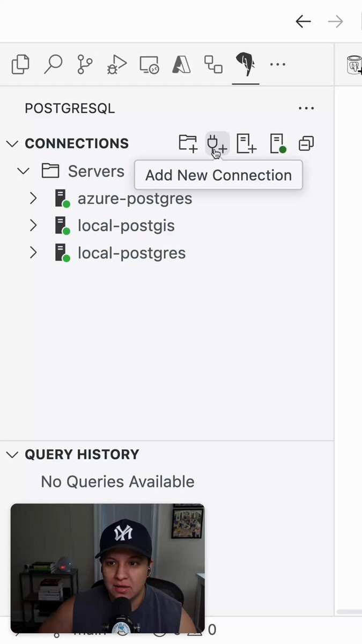Click the new query document-plus icon
This screenshot has width=362, height=644.
(x=246, y=143)
